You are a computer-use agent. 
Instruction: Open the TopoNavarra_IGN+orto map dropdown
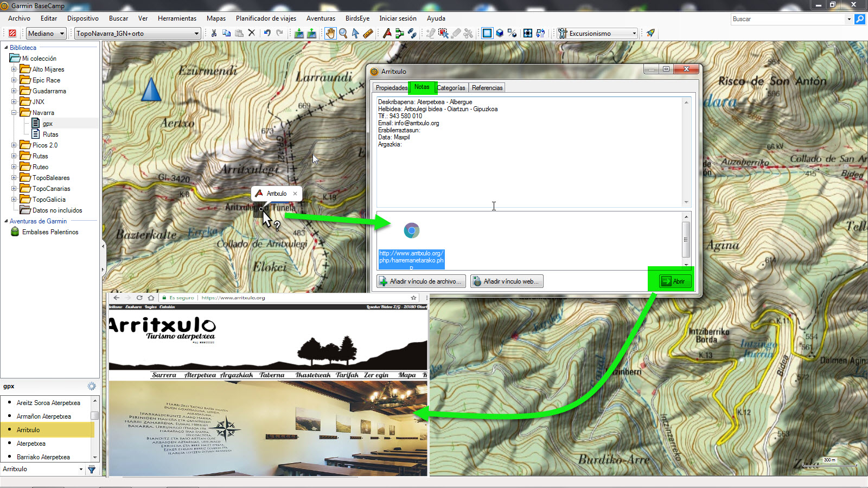(x=138, y=33)
